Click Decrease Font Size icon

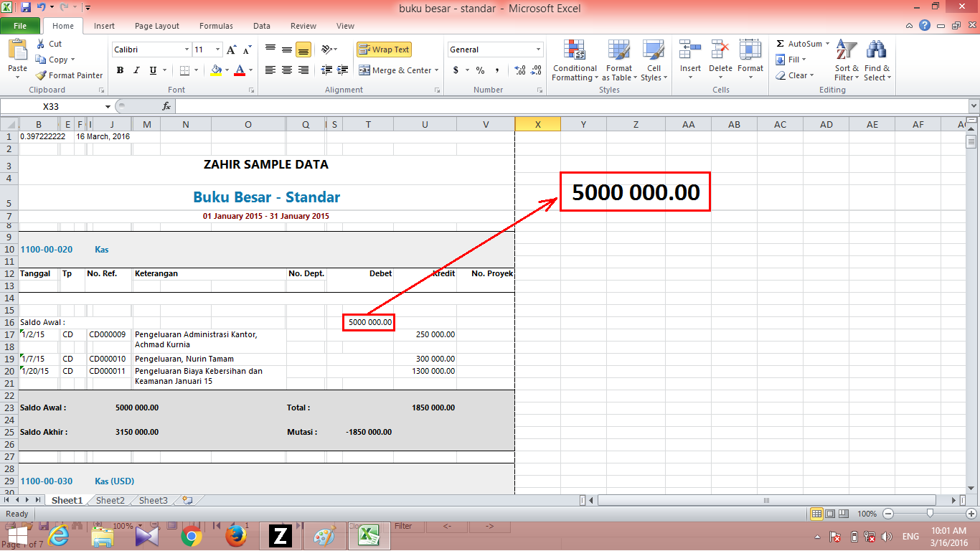click(x=247, y=50)
